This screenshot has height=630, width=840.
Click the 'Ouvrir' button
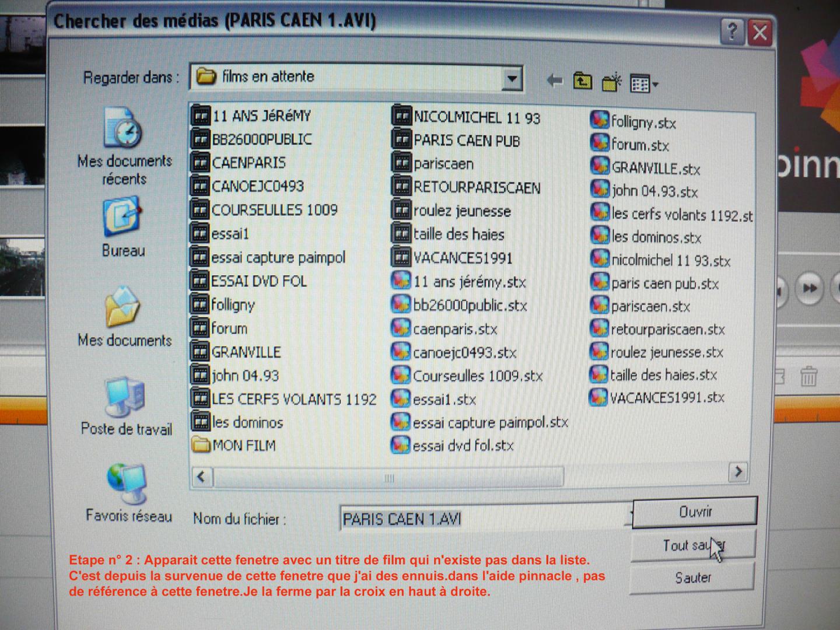pos(695,512)
